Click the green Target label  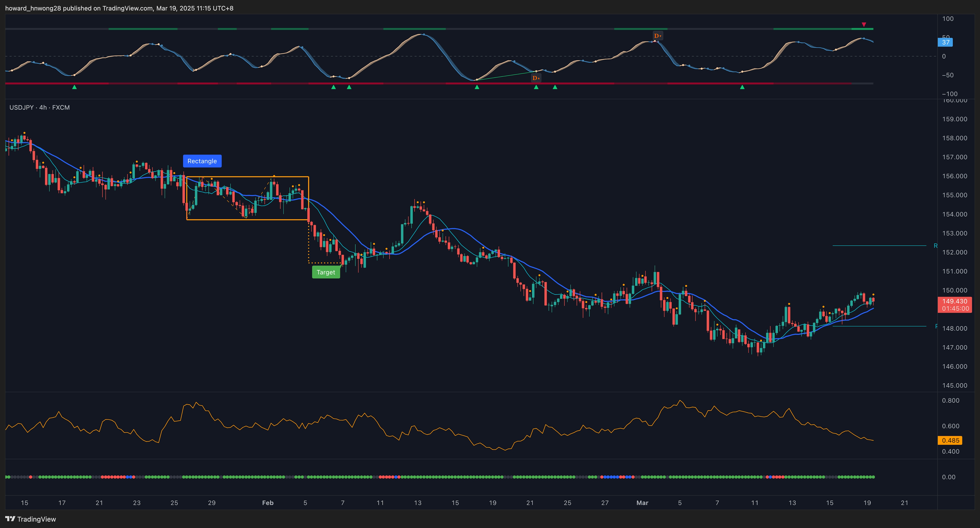pyautogui.click(x=326, y=272)
